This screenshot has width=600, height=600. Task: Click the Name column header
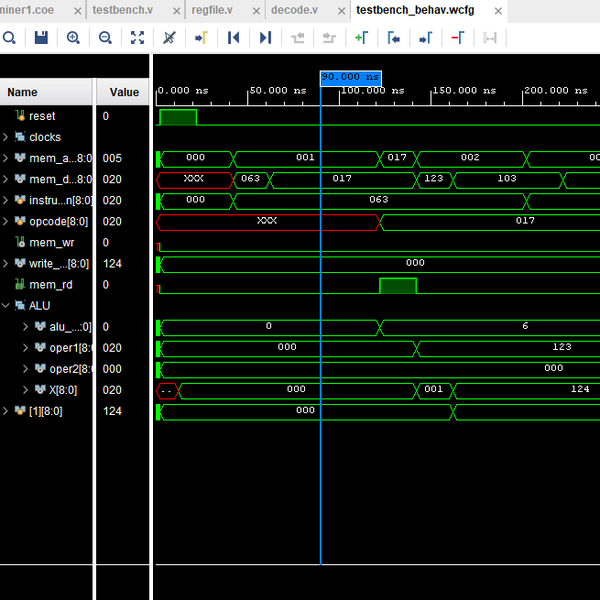(x=46, y=92)
